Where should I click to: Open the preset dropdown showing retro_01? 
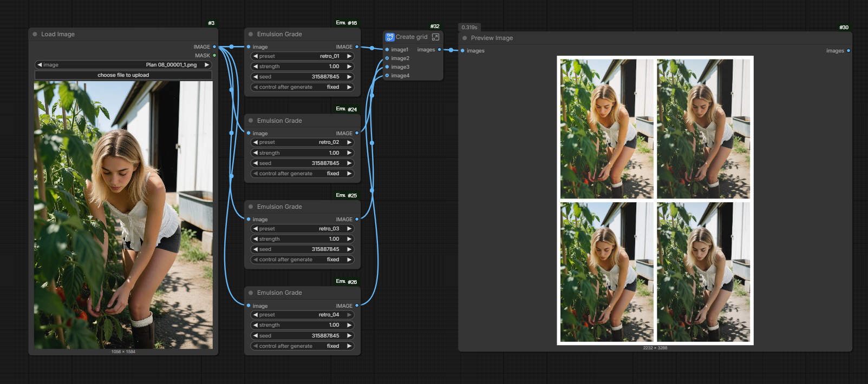[x=303, y=56]
